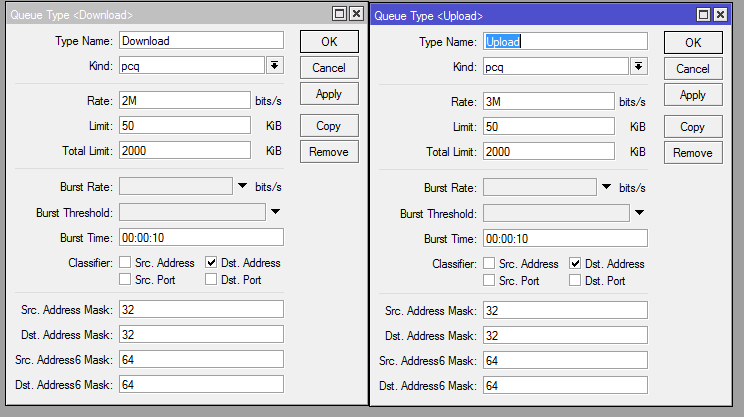This screenshot has width=744, height=417.
Task: Enable Dst. Port classifier in Download window
Action: click(211, 279)
